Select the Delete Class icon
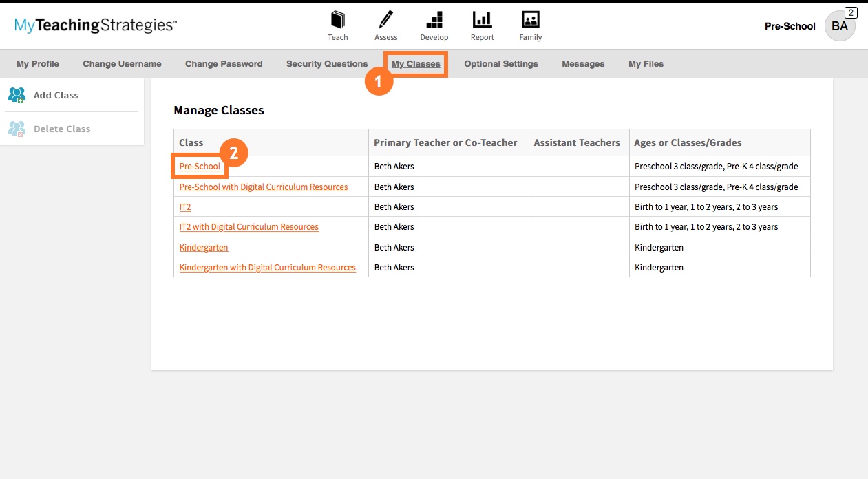 coord(16,129)
